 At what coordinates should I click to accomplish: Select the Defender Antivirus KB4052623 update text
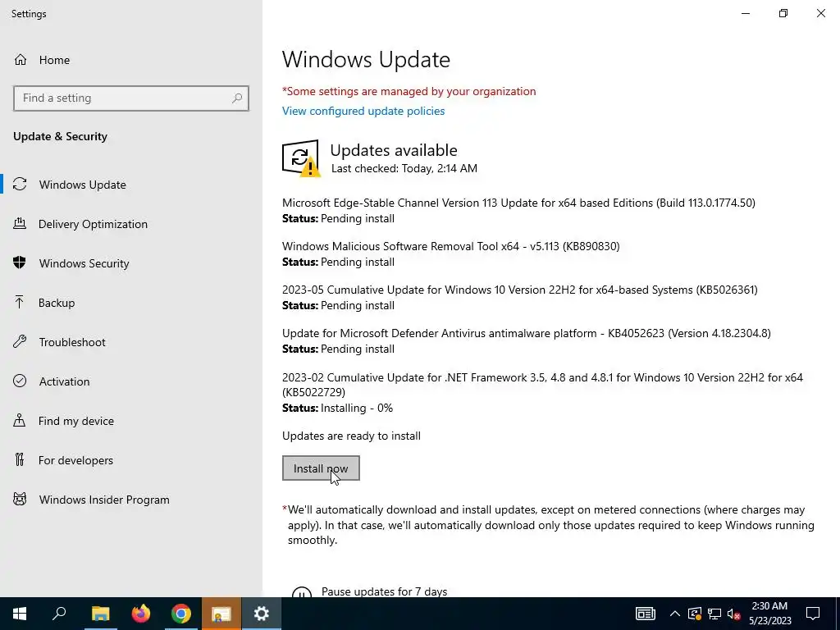coord(526,333)
